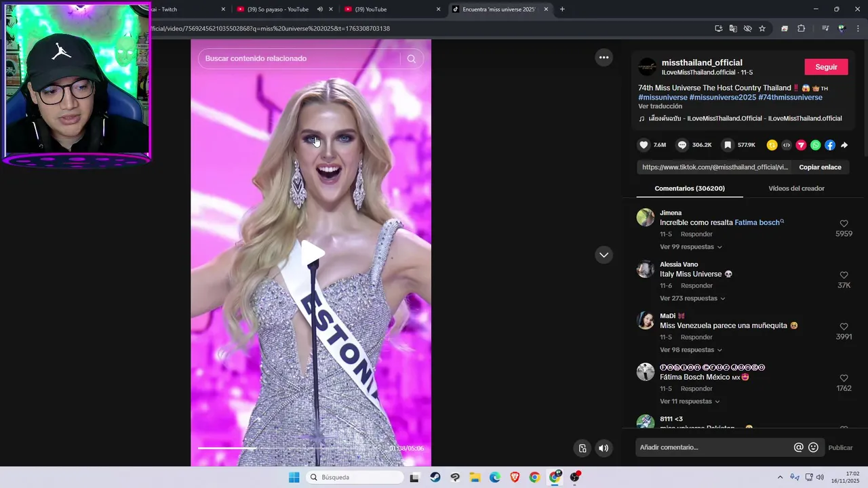Click the Buscar contenido relacionado field

point(298,58)
